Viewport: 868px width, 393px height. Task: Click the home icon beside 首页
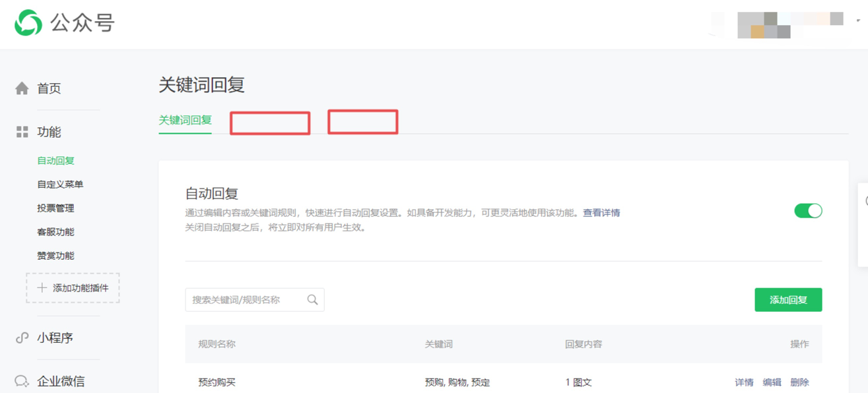click(x=22, y=88)
